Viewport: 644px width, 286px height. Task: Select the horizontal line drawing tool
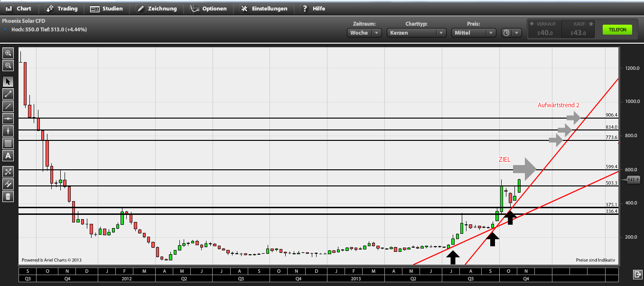(x=8, y=119)
